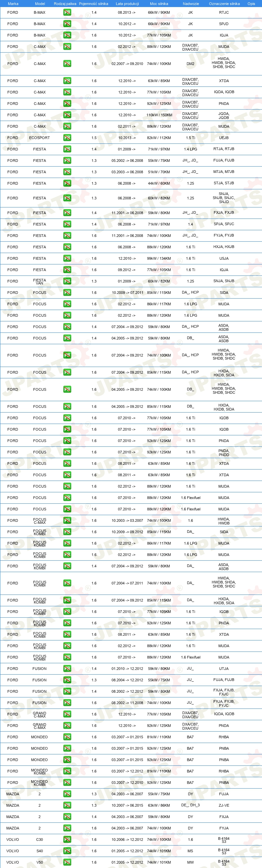
Task: Select the U5JA engine code cell
Action: coord(224,258)
